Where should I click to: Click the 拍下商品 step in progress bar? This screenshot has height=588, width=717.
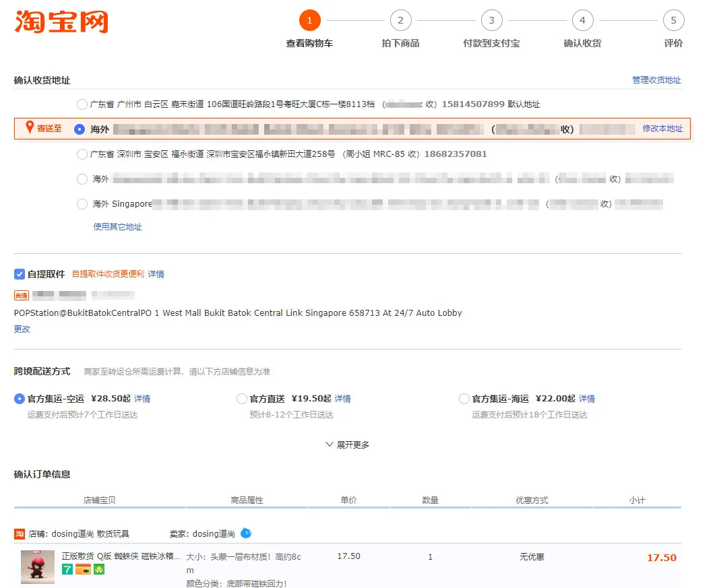pyautogui.click(x=400, y=20)
